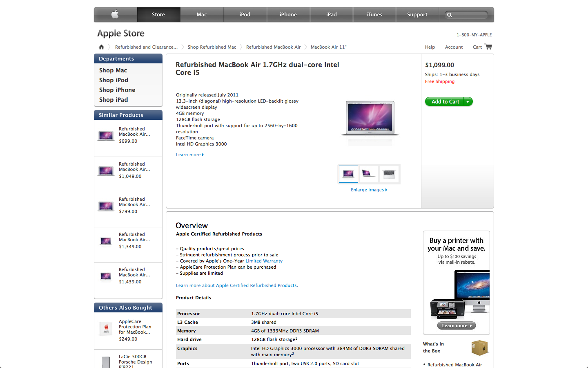Screen dimensions: 588x368
Task: Open the Refurbished and Clearance breadcrumb
Action: click(x=146, y=47)
